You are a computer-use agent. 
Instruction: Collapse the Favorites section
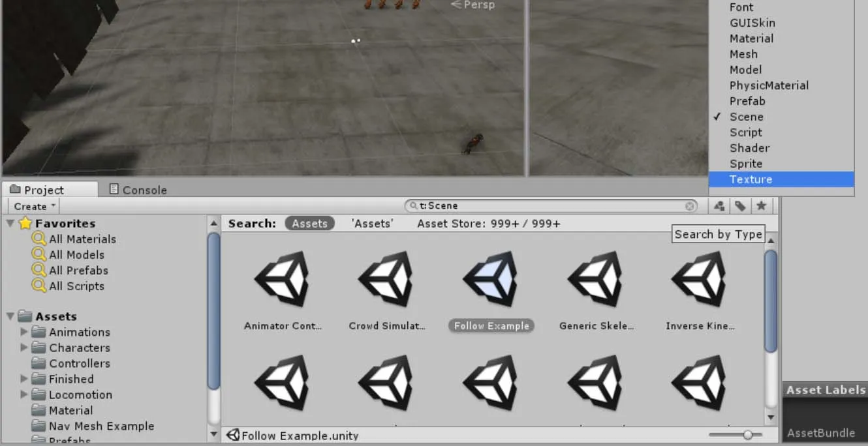pyautogui.click(x=10, y=224)
